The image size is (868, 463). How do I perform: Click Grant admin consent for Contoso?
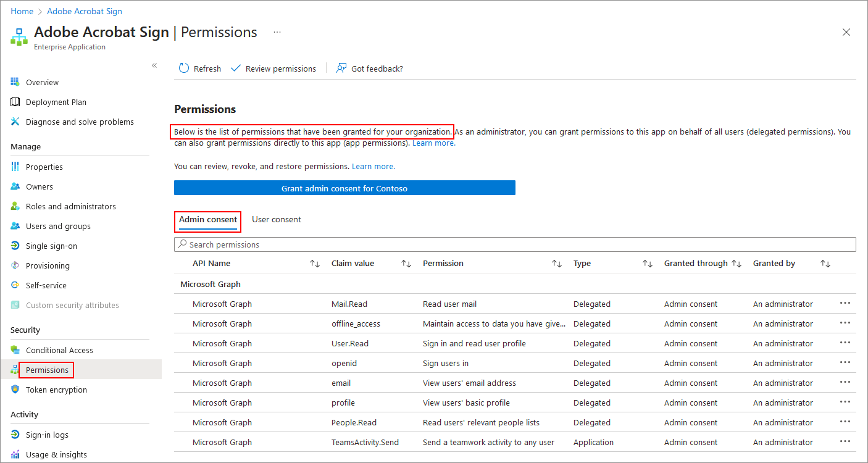(x=344, y=188)
